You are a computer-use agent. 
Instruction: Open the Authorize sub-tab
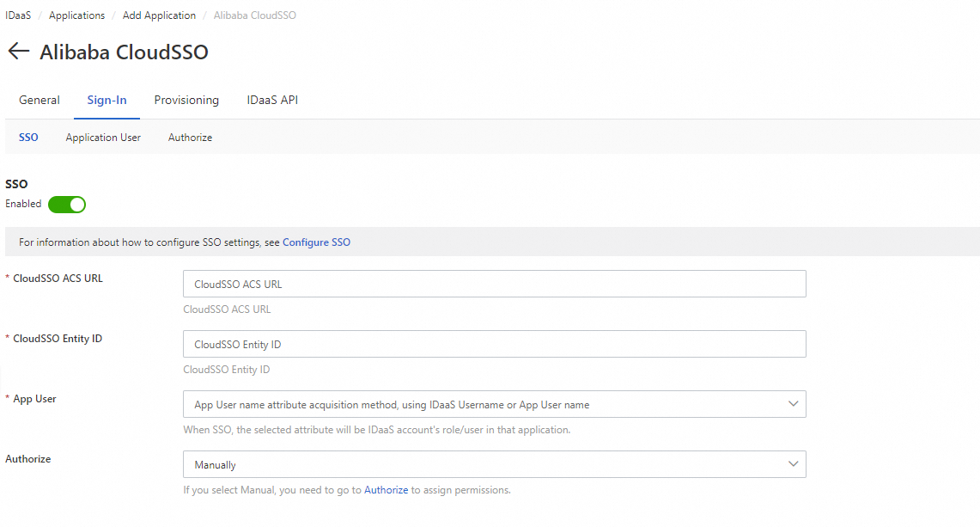click(x=190, y=137)
